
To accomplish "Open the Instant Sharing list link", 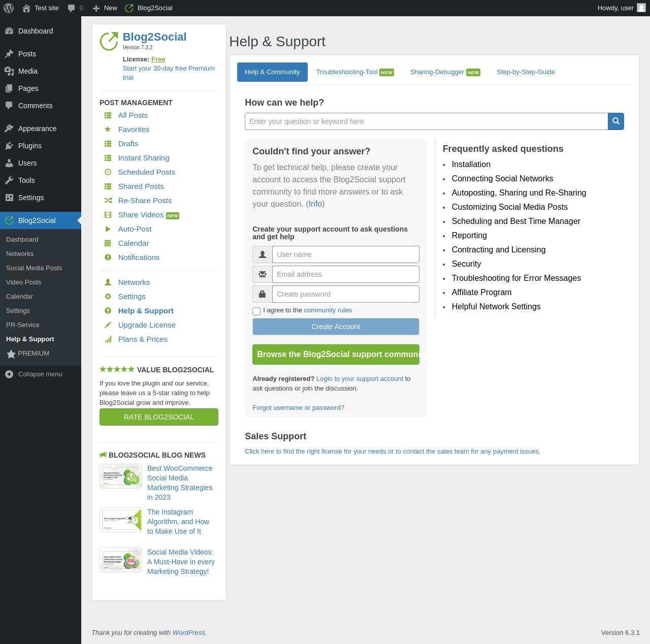I will point(144,158).
